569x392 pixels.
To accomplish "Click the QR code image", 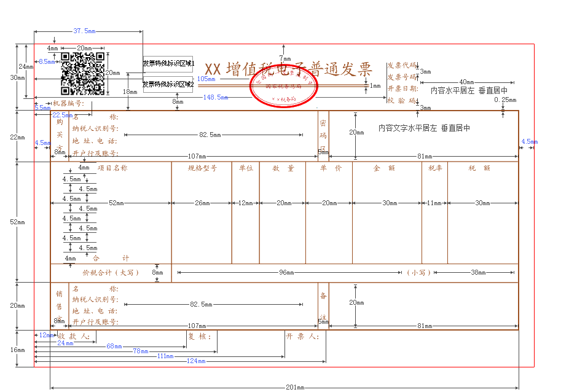I will (x=83, y=74).
